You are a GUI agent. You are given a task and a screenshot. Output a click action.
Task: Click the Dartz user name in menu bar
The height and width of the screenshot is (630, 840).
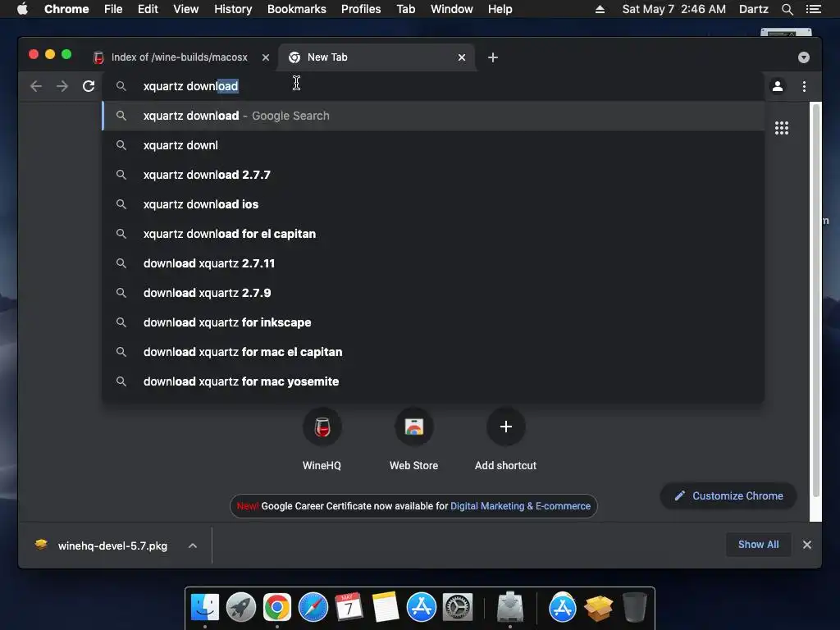pyautogui.click(x=753, y=9)
